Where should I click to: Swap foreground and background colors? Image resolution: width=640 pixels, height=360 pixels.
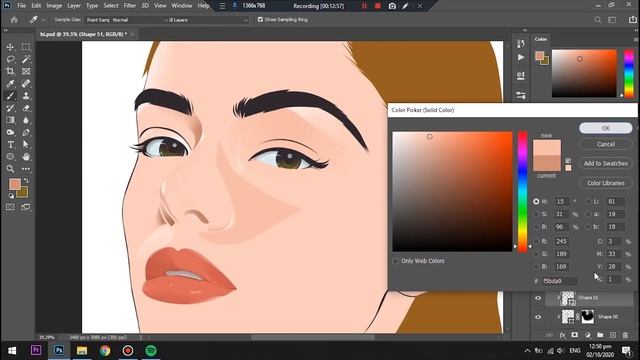click(x=26, y=180)
